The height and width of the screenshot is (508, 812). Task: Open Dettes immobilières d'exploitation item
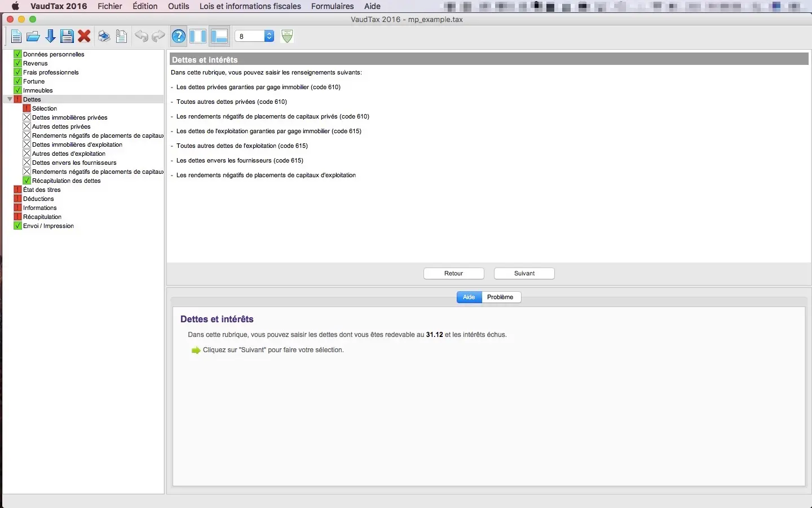[77, 144]
